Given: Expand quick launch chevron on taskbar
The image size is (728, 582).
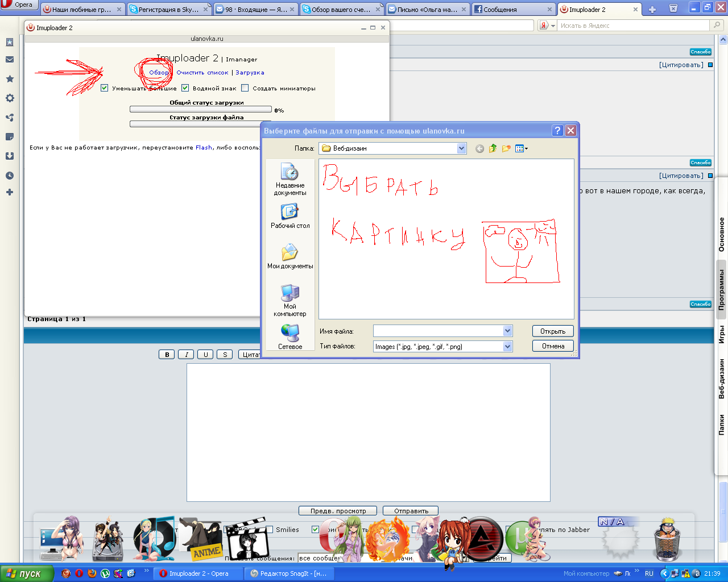Looking at the screenshot, I should tap(146, 571).
